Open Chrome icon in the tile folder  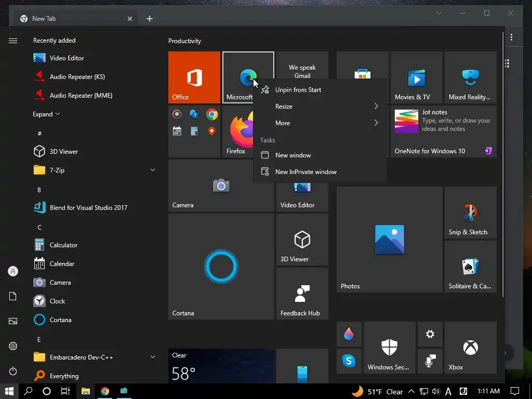[x=212, y=114]
